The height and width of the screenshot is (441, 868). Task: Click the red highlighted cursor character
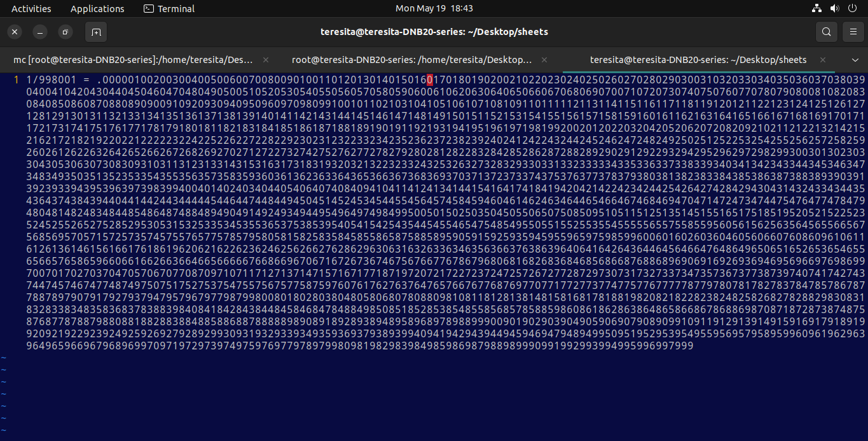click(430, 80)
